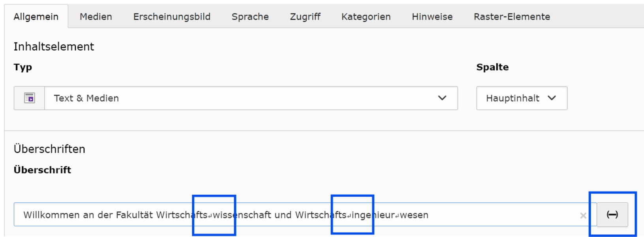Screen dimensions: 644x237
Task: Click the Inhaltselement section heading
Action: click(x=54, y=47)
